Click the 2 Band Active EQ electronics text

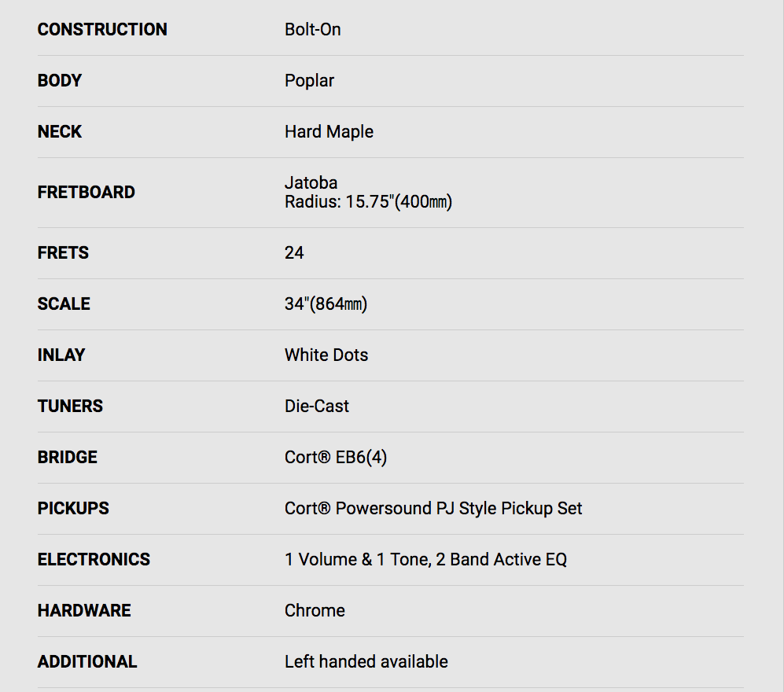click(501, 560)
